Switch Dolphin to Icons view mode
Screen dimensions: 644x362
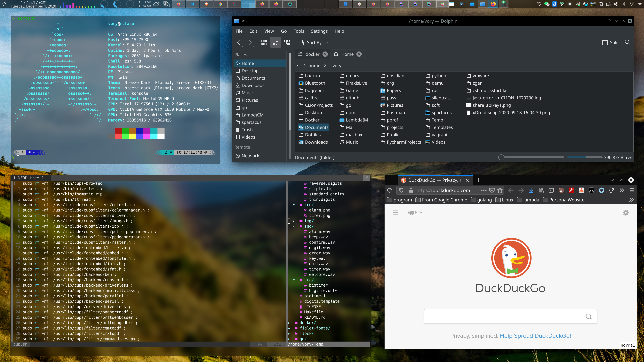tap(264, 42)
